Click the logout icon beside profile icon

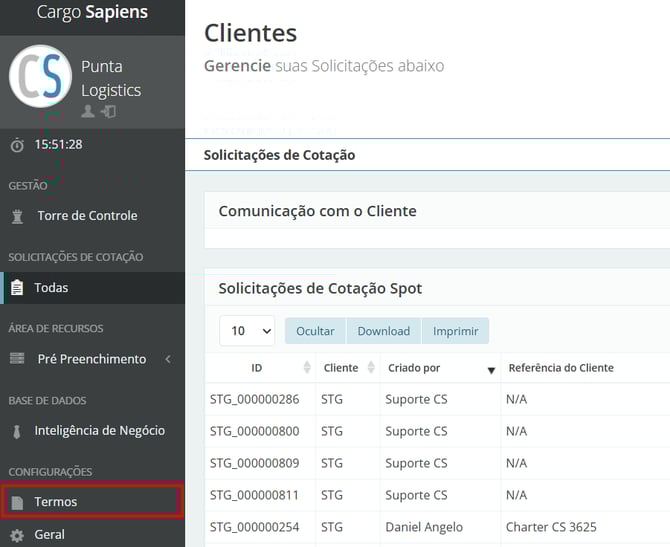pyautogui.click(x=108, y=112)
